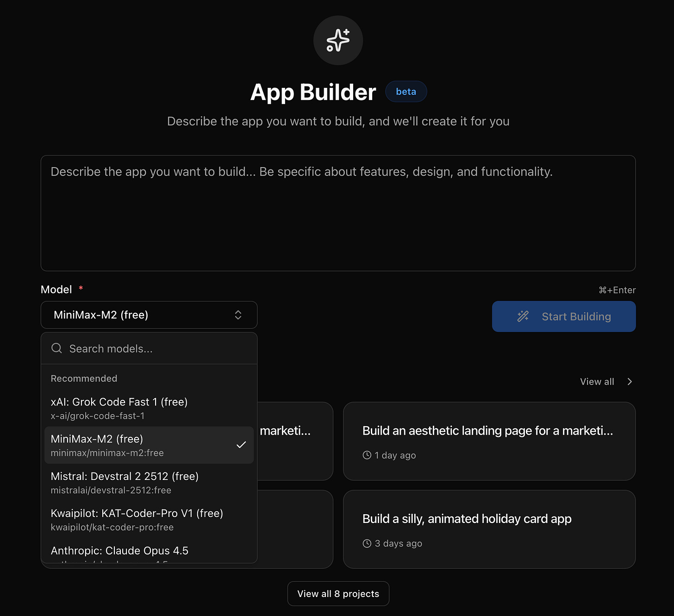Click the View all link
The width and height of the screenshot is (674, 616).
tap(597, 382)
